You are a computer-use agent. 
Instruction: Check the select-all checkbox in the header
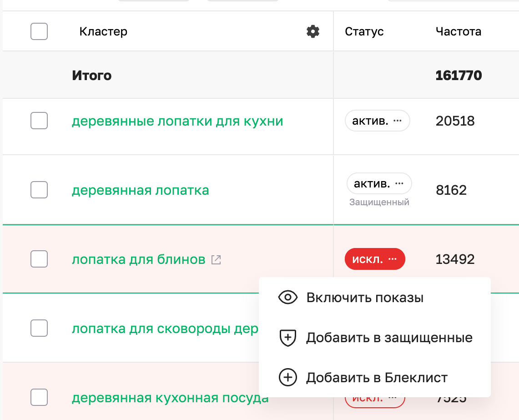coord(39,31)
